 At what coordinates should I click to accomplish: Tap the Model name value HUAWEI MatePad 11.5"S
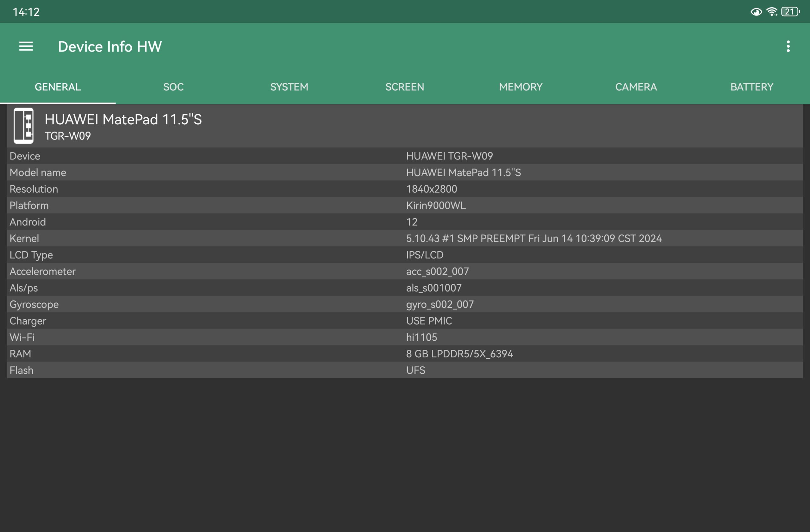[x=463, y=172]
